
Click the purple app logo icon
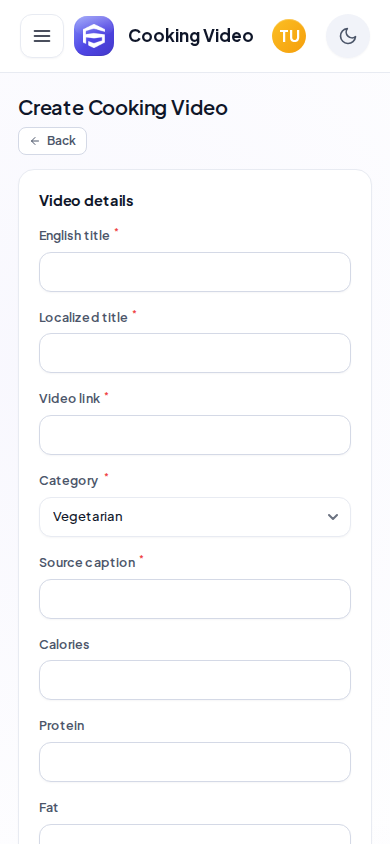[x=94, y=36]
